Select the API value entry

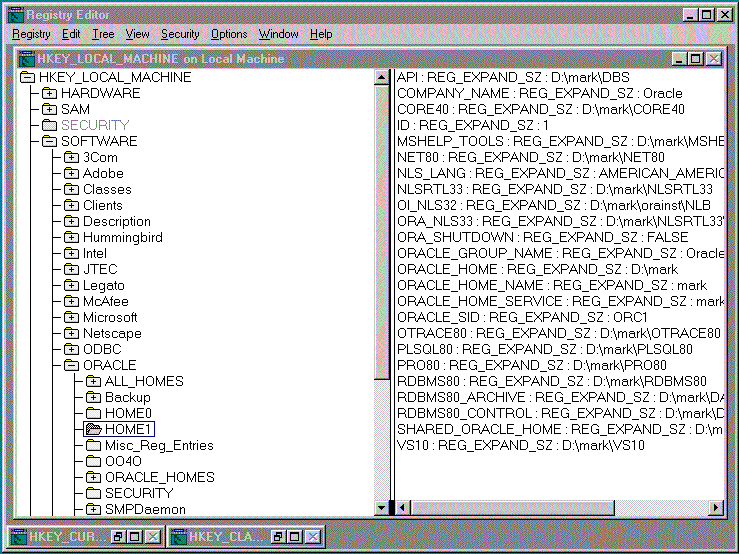pos(513,77)
